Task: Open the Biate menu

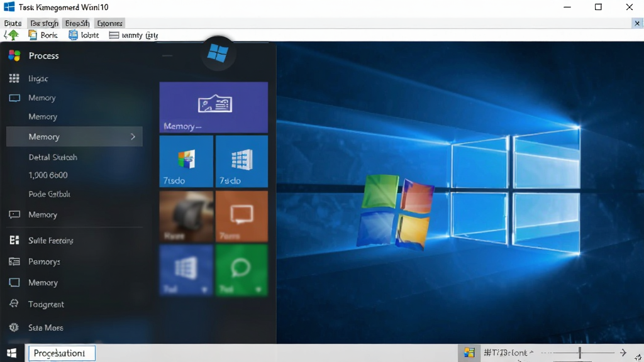Action: (x=13, y=23)
